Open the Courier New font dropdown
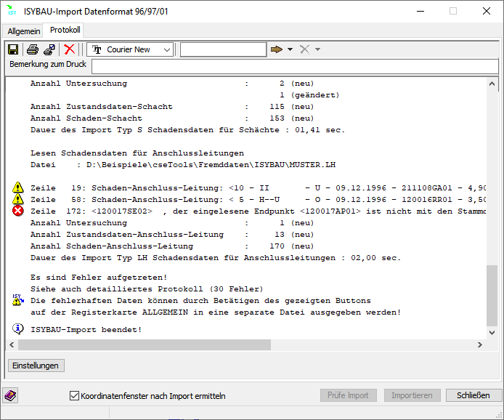This screenshot has height=420, width=504. pyautogui.click(x=167, y=49)
